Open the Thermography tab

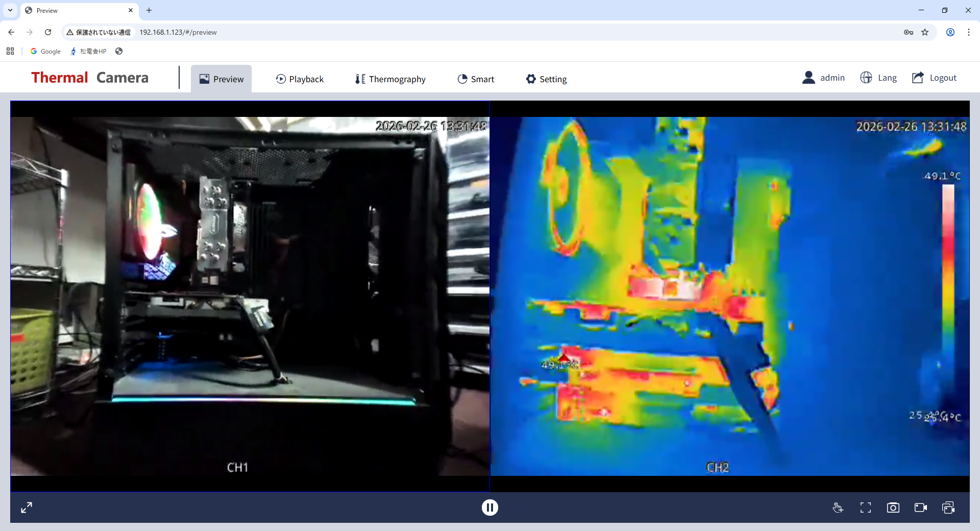[x=390, y=79]
